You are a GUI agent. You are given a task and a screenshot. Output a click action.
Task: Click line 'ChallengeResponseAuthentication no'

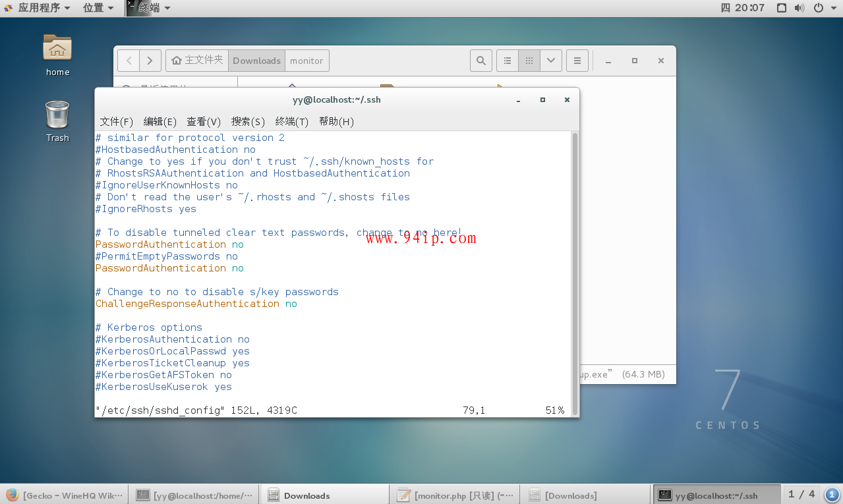tap(196, 304)
